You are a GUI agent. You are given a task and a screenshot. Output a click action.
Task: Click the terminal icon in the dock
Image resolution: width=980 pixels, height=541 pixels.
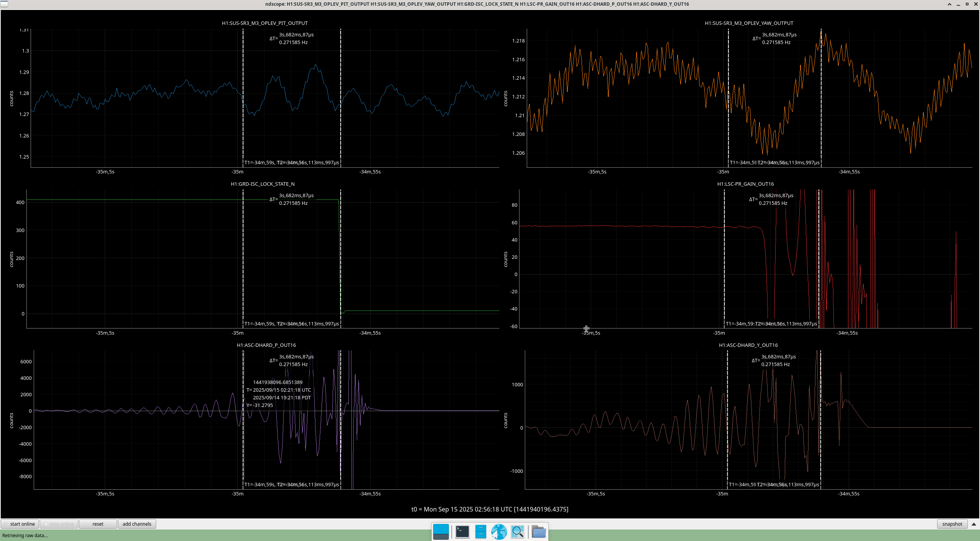[x=462, y=531]
